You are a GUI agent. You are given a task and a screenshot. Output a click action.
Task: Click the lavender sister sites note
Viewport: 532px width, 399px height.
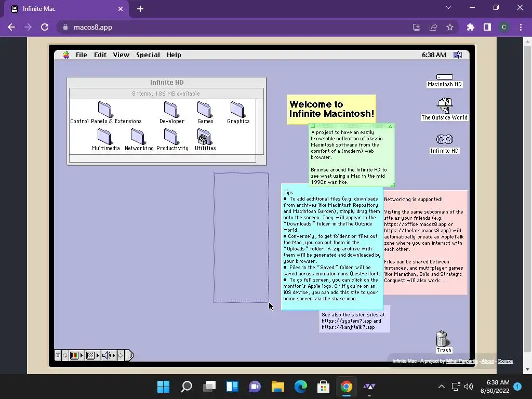pyautogui.click(x=354, y=321)
